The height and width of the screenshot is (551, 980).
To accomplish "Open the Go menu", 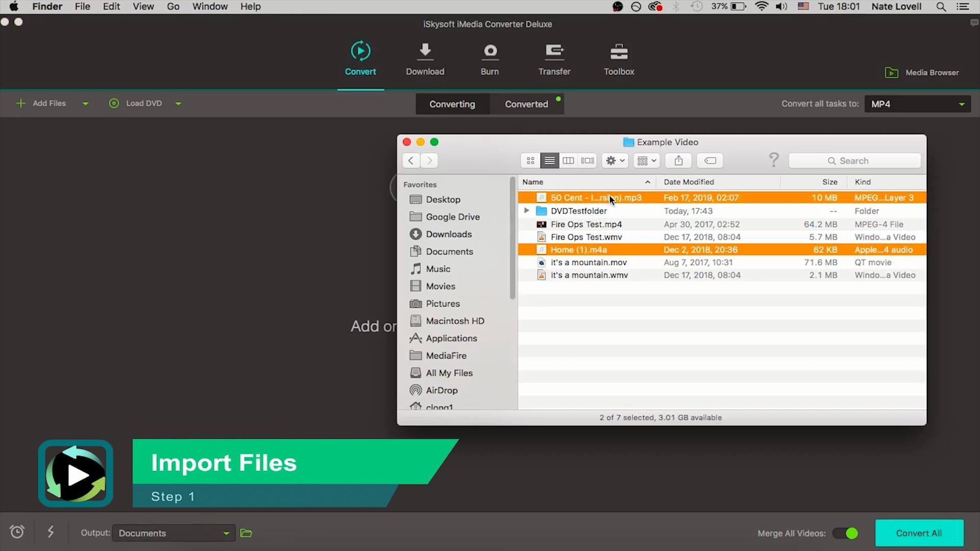I will tap(173, 7).
